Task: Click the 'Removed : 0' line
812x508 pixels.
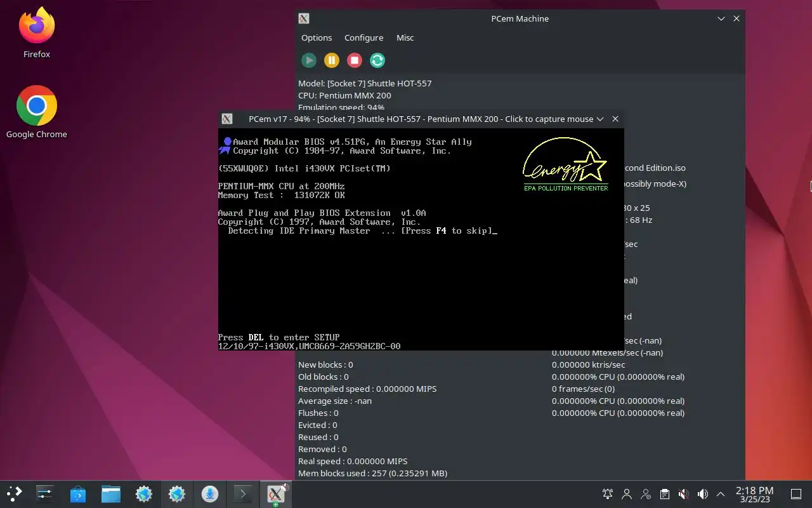Action: pyautogui.click(x=322, y=449)
